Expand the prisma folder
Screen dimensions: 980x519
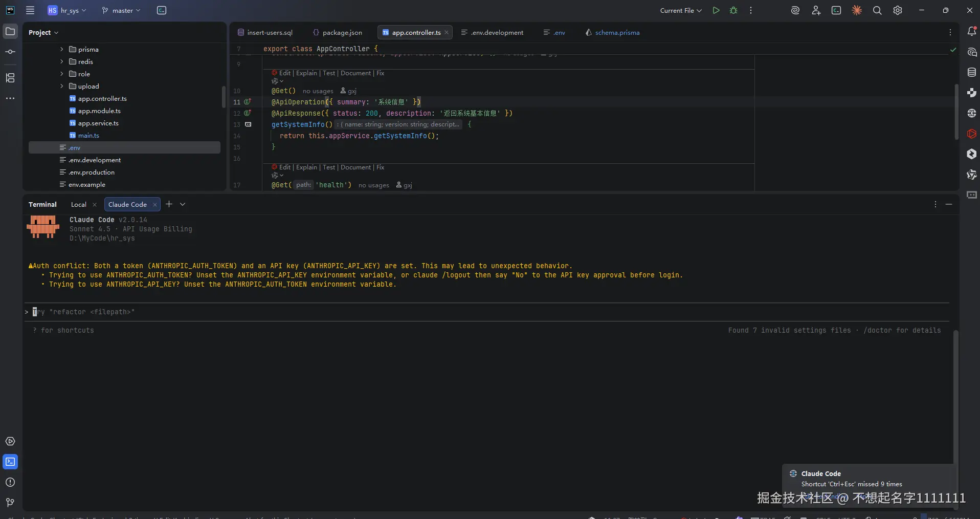point(62,49)
